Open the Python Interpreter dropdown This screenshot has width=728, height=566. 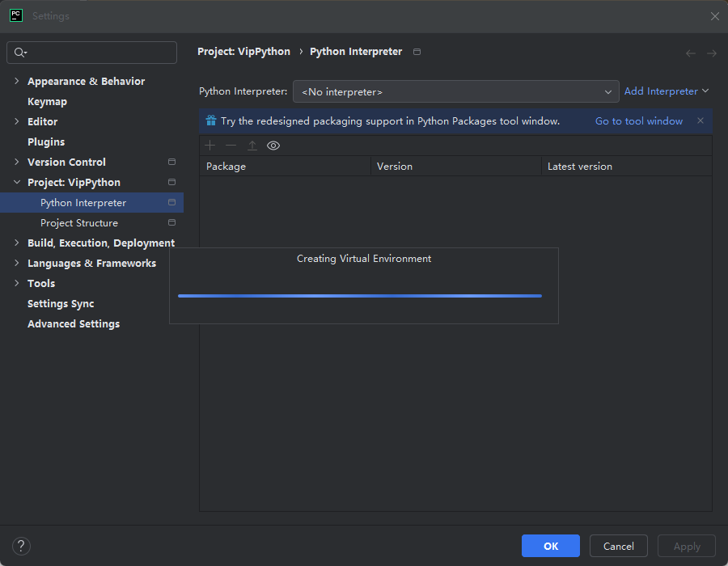[455, 91]
